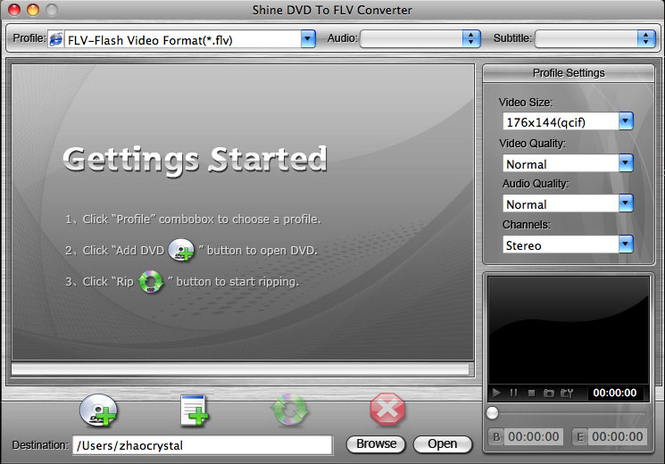The height and width of the screenshot is (464, 665).
Task: Click the preview seek slider knob
Action: [x=492, y=413]
